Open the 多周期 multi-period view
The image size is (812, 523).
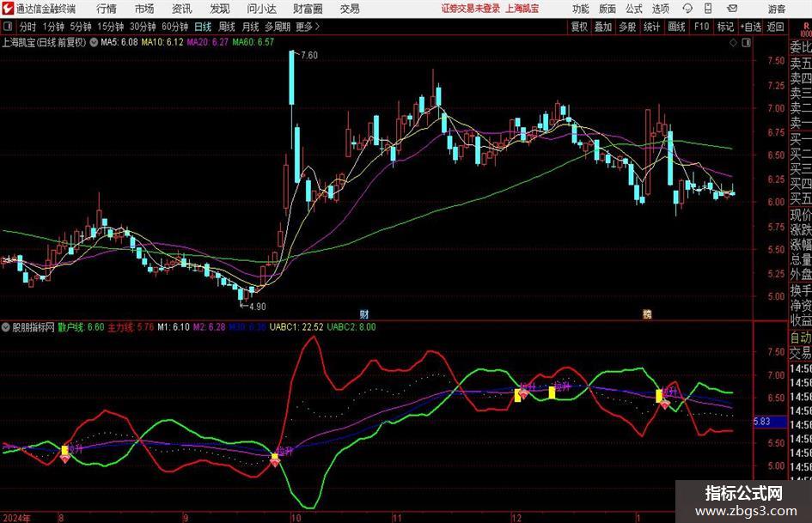[278, 27]
